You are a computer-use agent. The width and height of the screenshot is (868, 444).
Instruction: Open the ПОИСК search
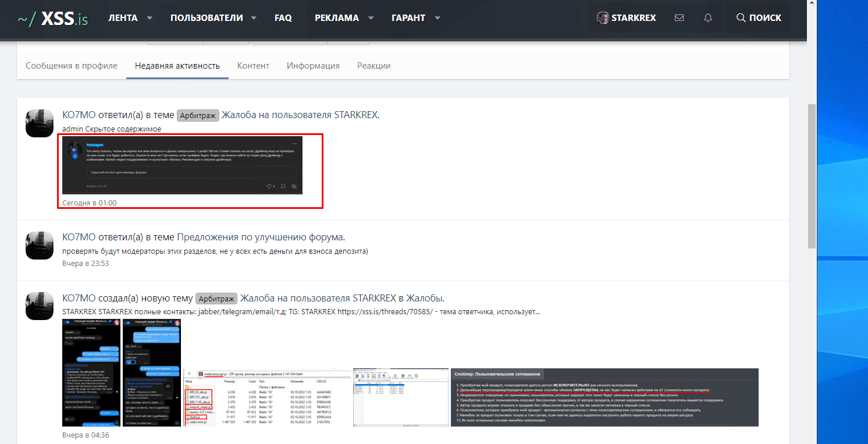pos(759,18)
